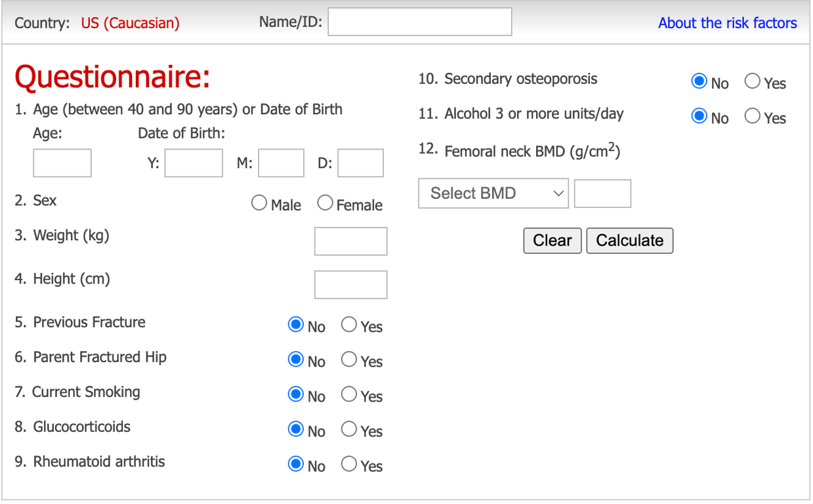Screen dimensions: 813x504
Task: Click the Height (cm) field
Action: [350, 285]
